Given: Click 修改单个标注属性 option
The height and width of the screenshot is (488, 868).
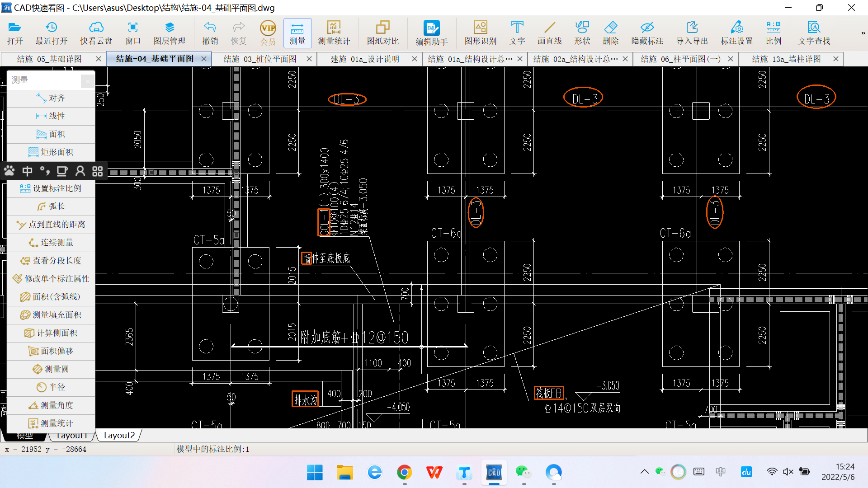Looking at the screenshot, I should pos(51,279).
